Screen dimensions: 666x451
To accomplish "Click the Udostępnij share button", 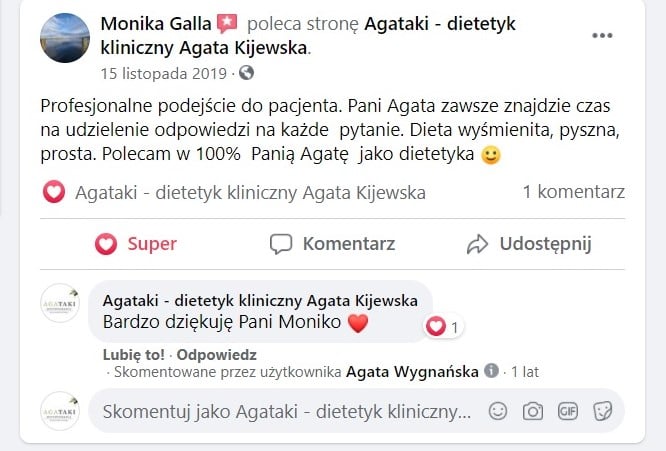I will point(529,244).
